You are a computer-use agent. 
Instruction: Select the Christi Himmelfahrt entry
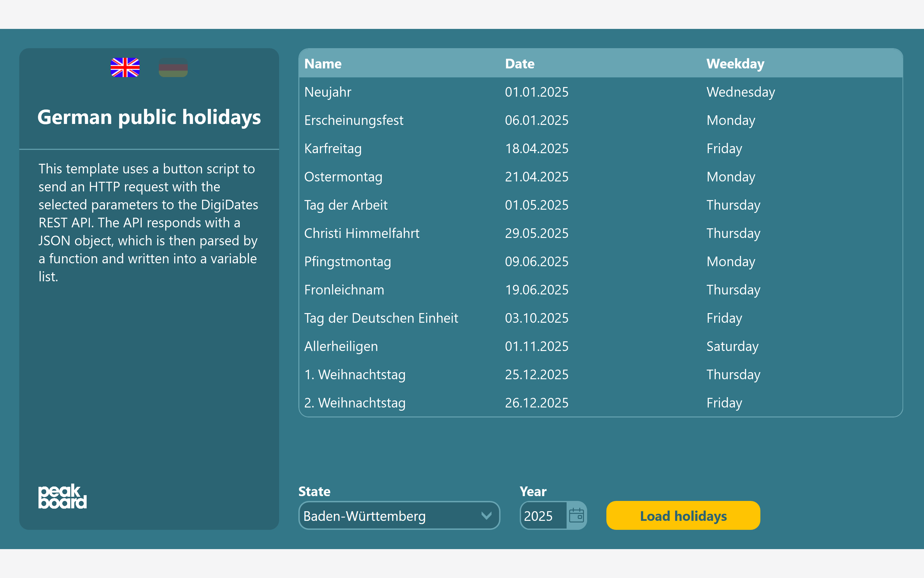(362, 233)
